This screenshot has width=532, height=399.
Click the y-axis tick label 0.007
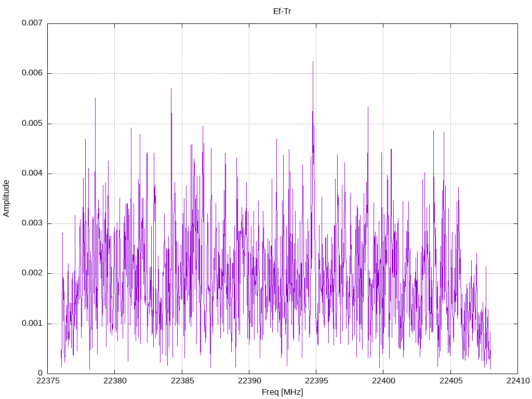[x=32, y=23]
